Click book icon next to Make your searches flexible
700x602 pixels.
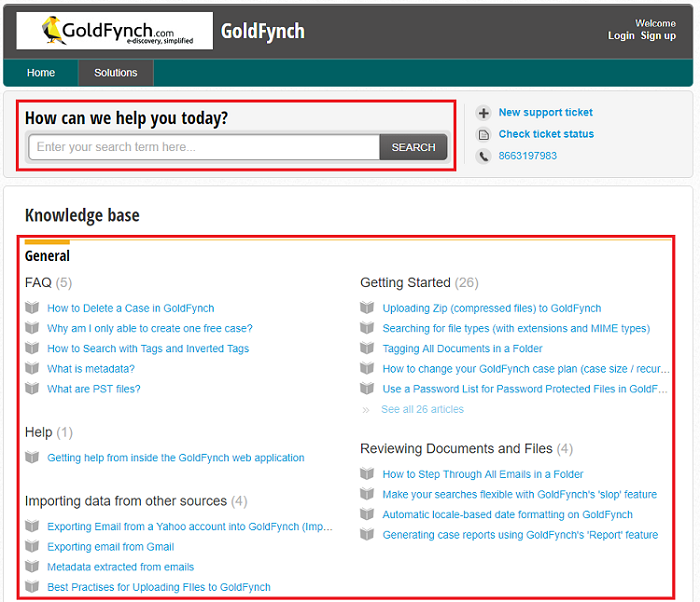(367, 493)
